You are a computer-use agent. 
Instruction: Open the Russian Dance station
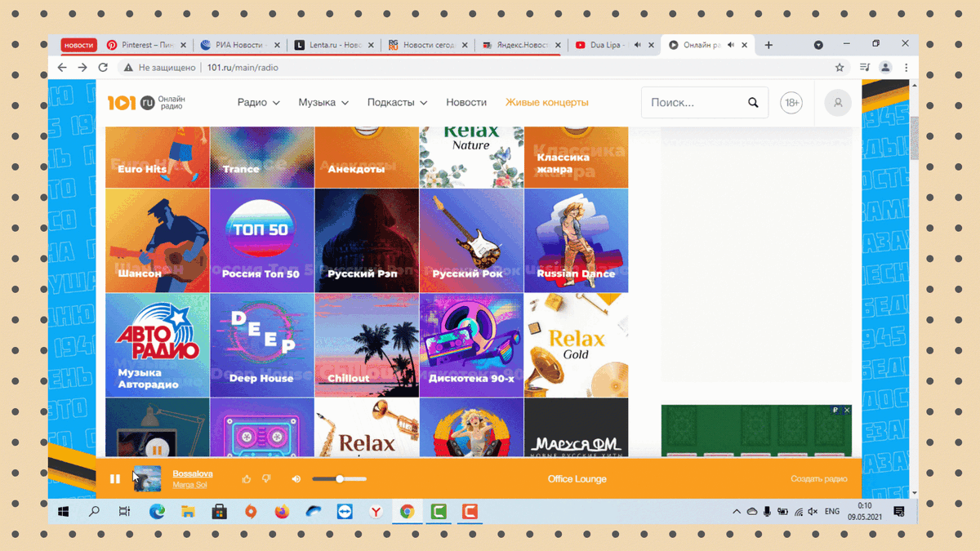pyautogui.click(x=576, y=241)
